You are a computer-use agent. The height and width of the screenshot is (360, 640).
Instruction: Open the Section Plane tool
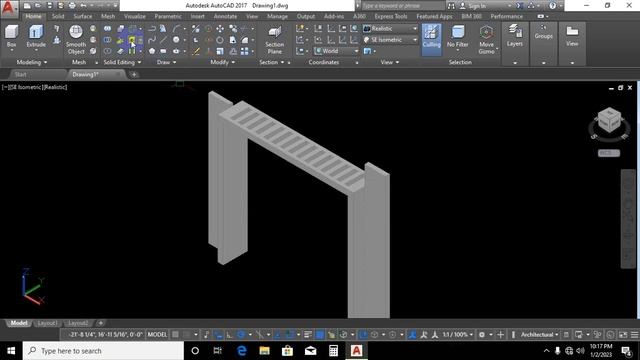pos(275,40)
